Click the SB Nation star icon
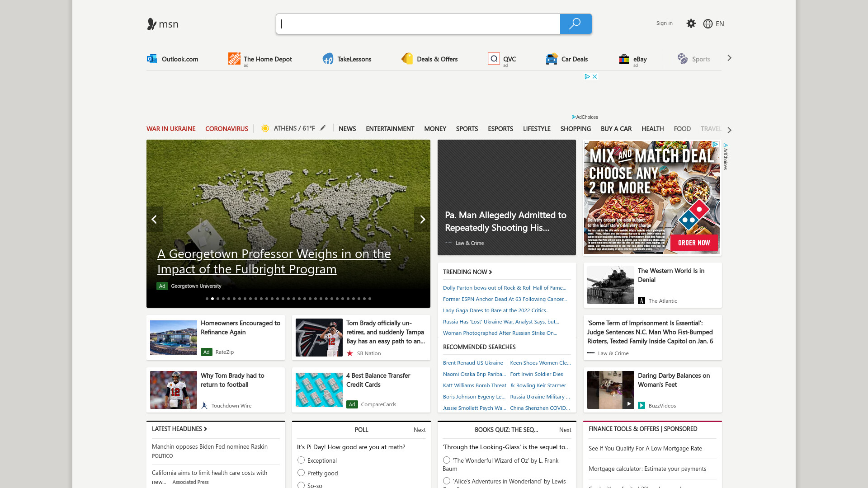The image size is (868, 488). coord(350,353)
